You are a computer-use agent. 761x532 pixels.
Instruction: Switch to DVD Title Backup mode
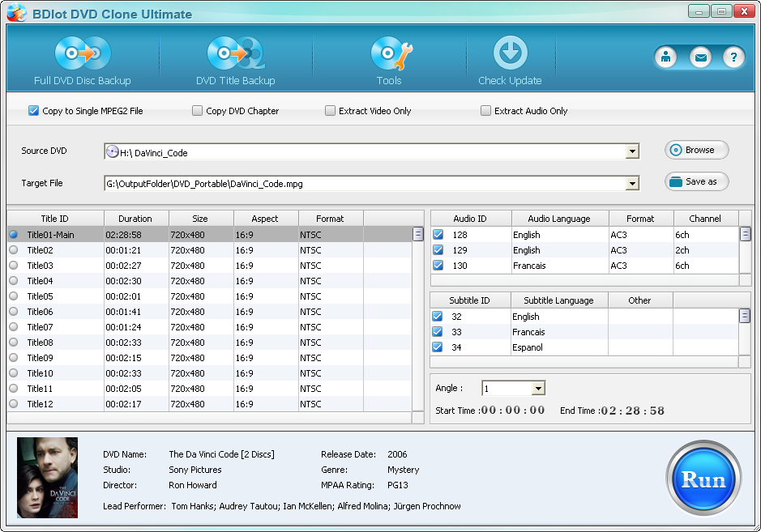[x=236, y=61]
